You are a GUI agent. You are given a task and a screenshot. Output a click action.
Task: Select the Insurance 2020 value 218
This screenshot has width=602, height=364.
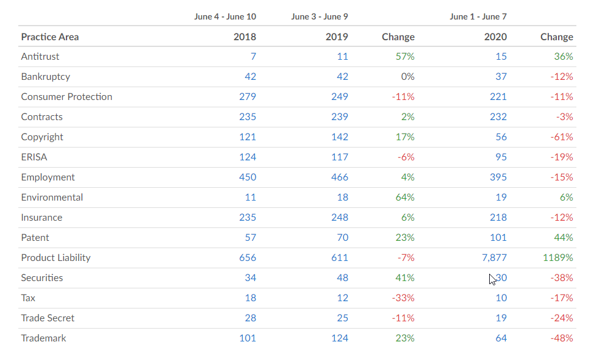click(498, 218)
